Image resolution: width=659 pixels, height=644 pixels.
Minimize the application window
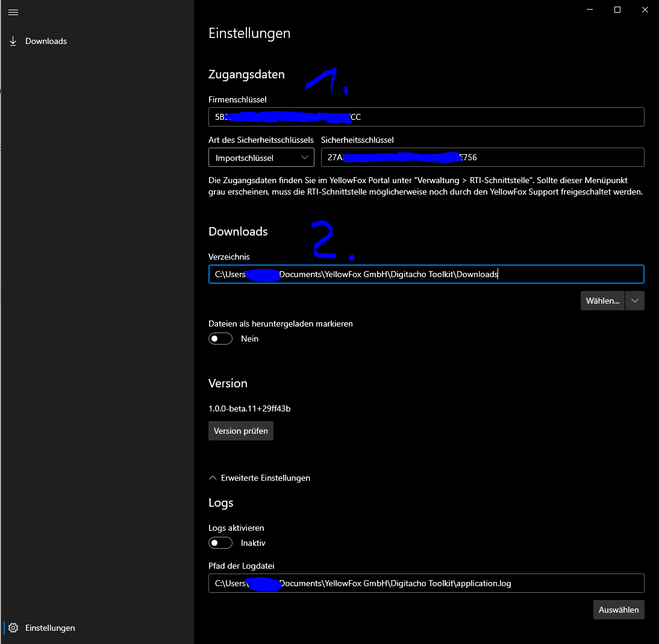589,10
